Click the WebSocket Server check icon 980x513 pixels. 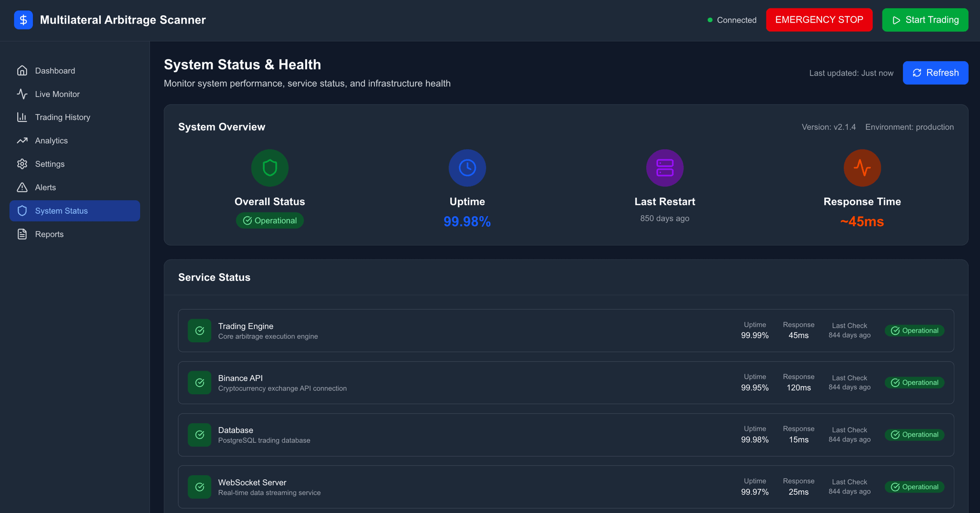(199, 487)
